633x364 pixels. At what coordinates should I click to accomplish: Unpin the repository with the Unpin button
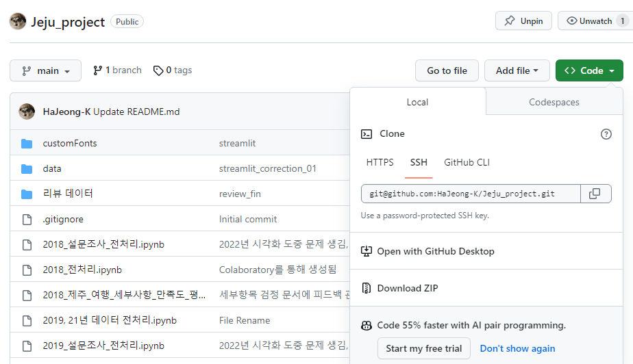(523, 21)
